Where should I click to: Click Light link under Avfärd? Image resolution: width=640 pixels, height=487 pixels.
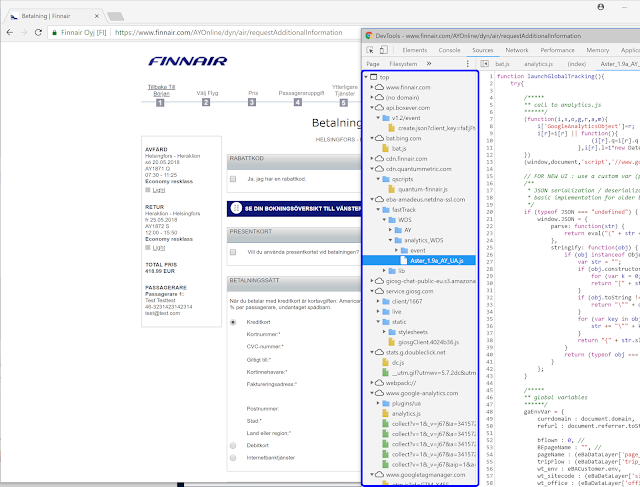(x=159, y=190)
